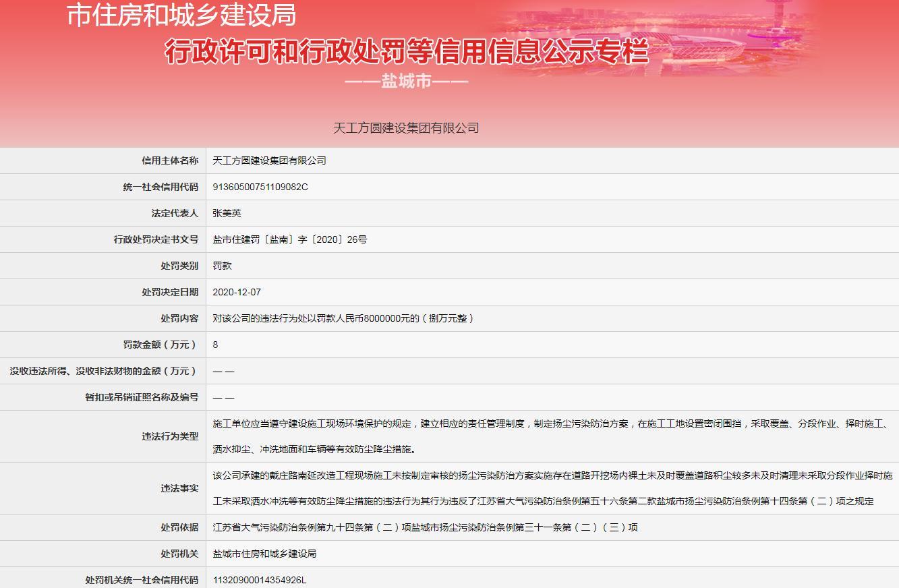This screenshot has width=899, height=588.
Task: Select authority code 11320900014354926L
Action: coord(260,580)
